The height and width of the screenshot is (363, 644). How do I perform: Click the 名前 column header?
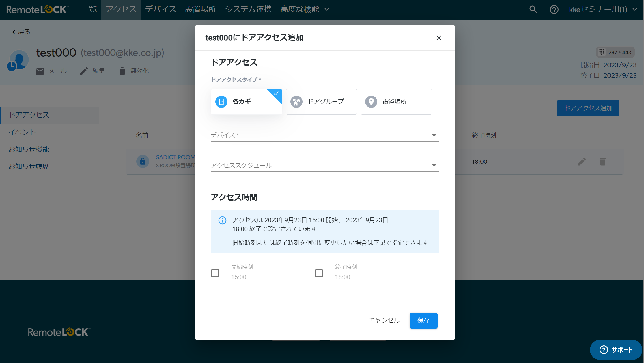(x=142, y=135)
